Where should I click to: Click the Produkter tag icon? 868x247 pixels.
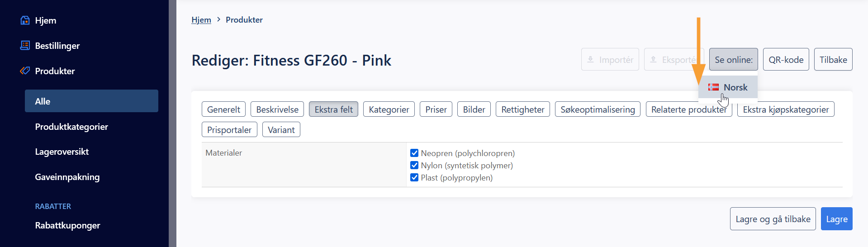coord(25,71)
